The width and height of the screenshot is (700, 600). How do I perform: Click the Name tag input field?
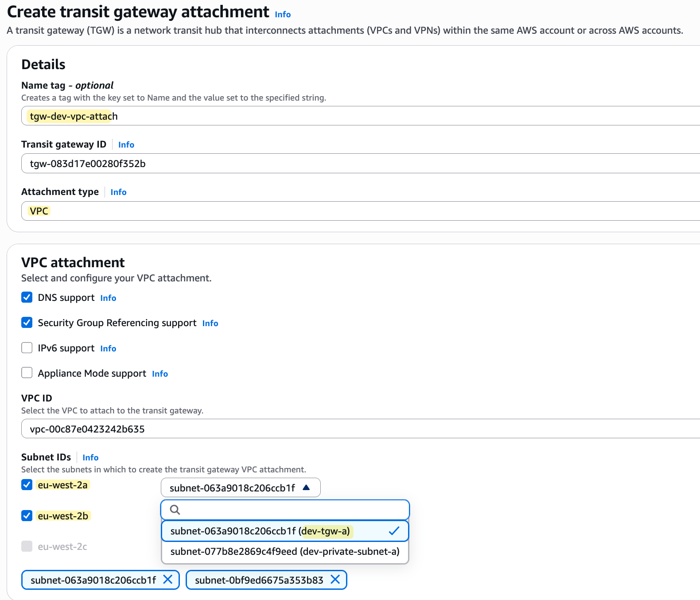[x=361, y=116]
